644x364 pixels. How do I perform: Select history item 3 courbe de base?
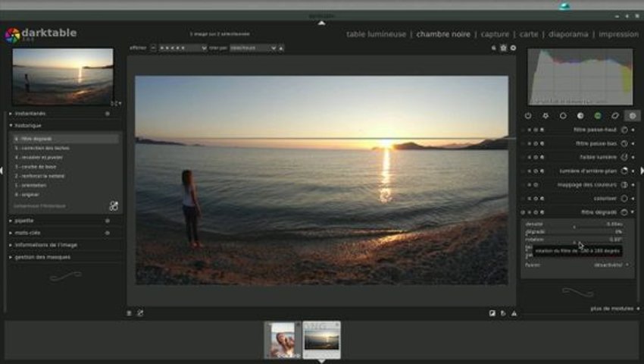[x=66, y=167]
